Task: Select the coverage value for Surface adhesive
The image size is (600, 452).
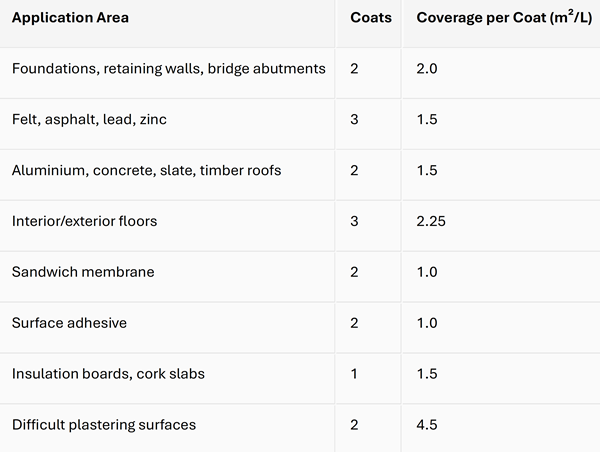Action: [x=427, y=323]
